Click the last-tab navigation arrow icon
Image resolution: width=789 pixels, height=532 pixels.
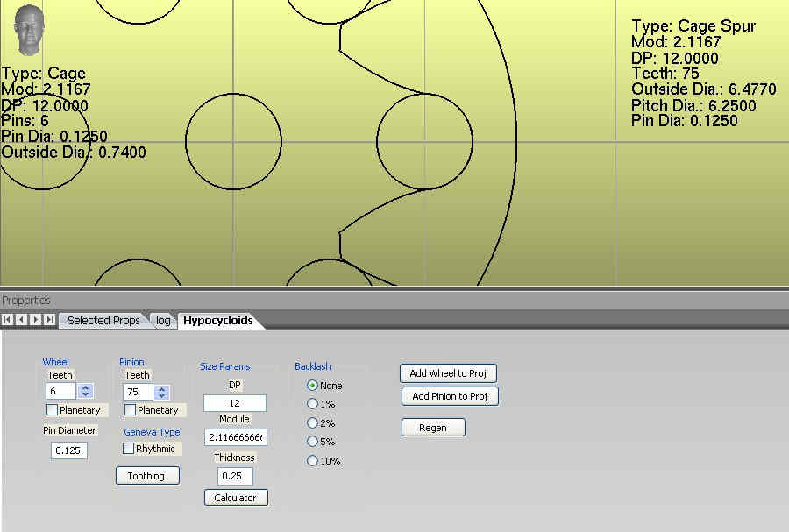49,320
